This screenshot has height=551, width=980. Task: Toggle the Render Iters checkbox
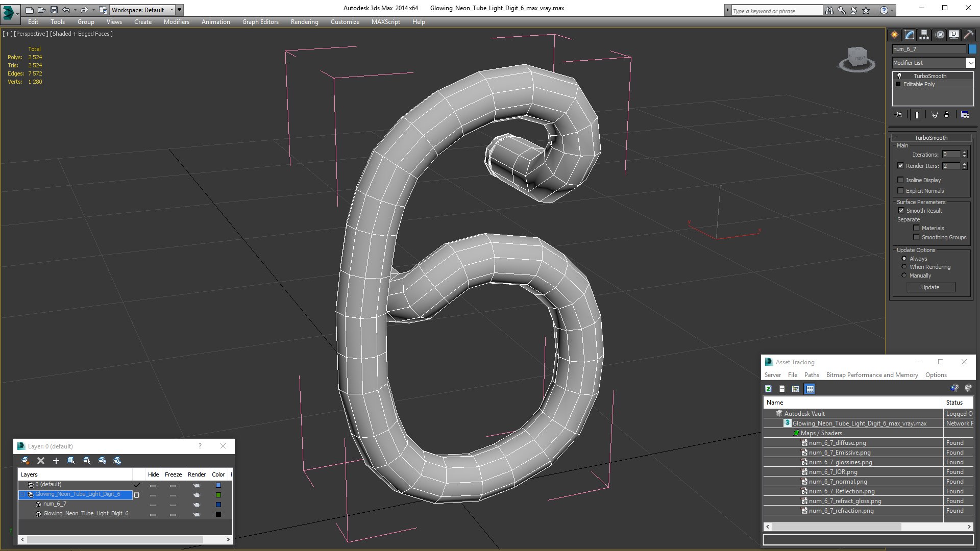click(900, 166)
